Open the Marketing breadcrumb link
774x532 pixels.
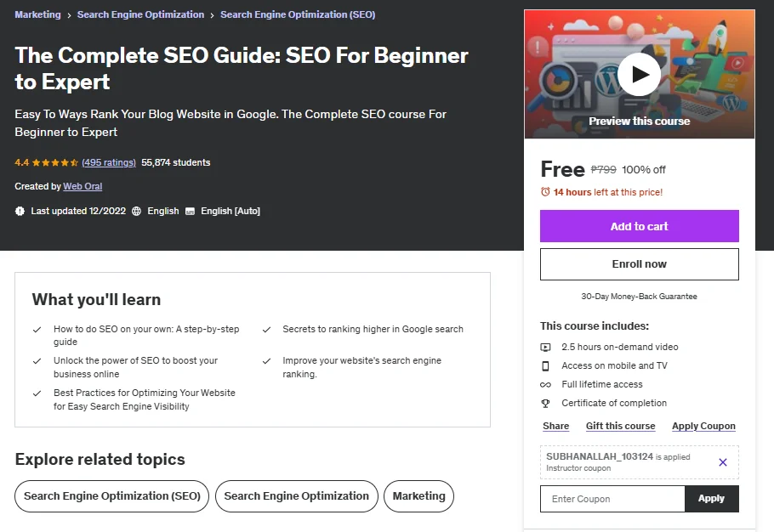pyautogui.click(x=37, y=14)
